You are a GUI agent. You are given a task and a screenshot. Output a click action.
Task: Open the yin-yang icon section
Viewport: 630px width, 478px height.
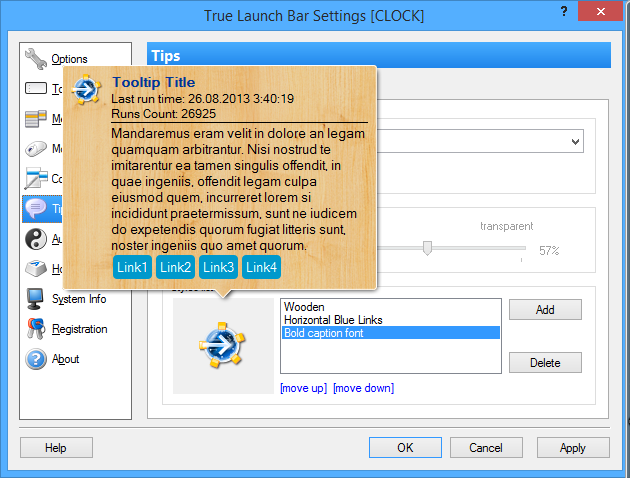coord(36,239)
